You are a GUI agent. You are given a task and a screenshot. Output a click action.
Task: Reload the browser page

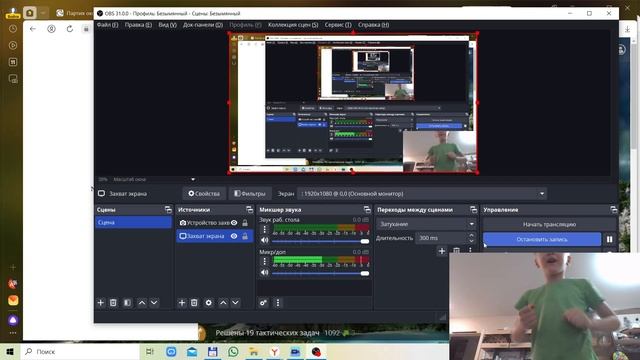[70, 29]
